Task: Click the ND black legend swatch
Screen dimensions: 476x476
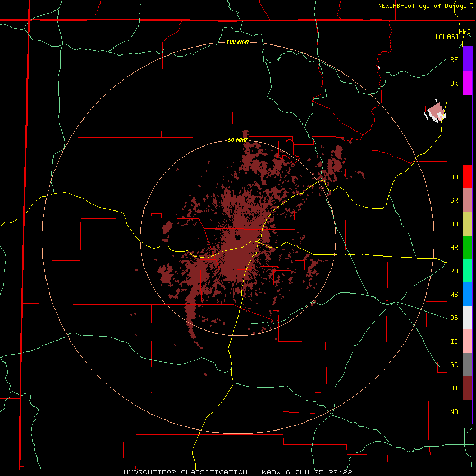Action: tap(467, 411)
